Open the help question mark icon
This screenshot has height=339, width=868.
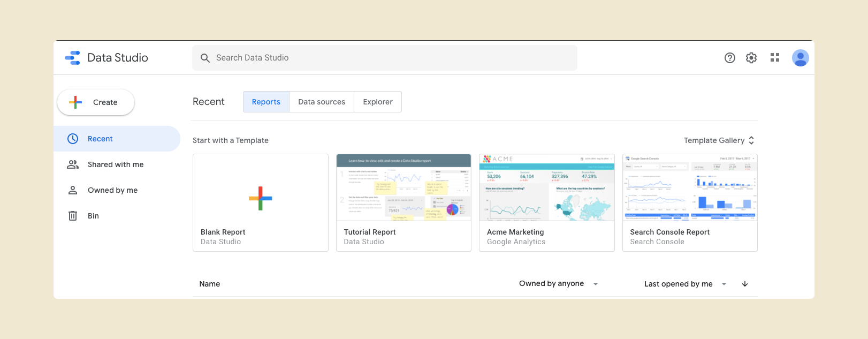730,58
